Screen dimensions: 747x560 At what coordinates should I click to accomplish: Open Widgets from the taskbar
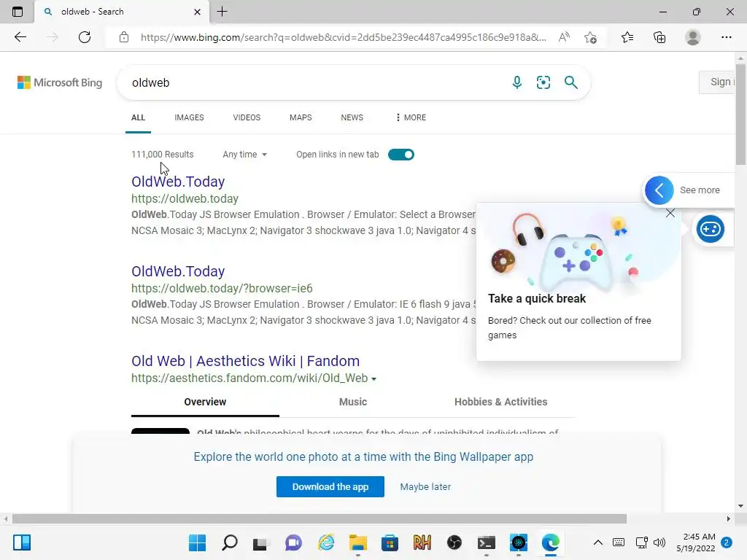(x=22, y=542)
